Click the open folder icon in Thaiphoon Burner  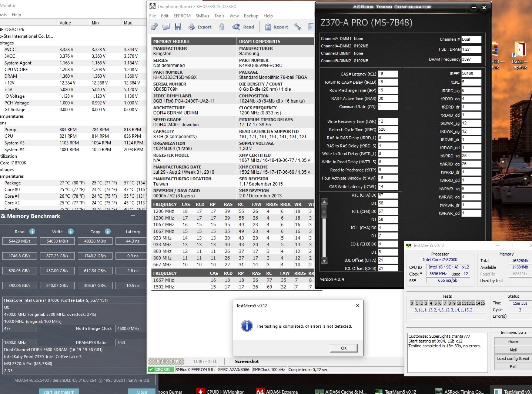166,27
